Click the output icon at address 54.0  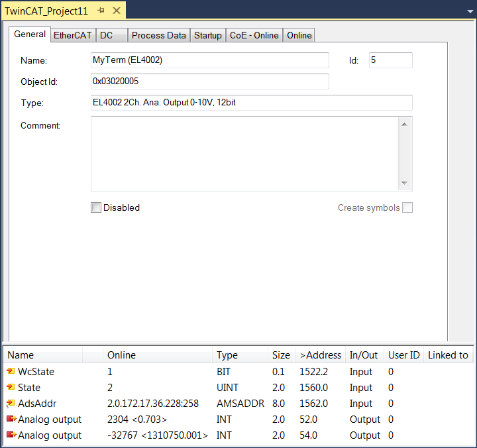[x=11, y=435]
